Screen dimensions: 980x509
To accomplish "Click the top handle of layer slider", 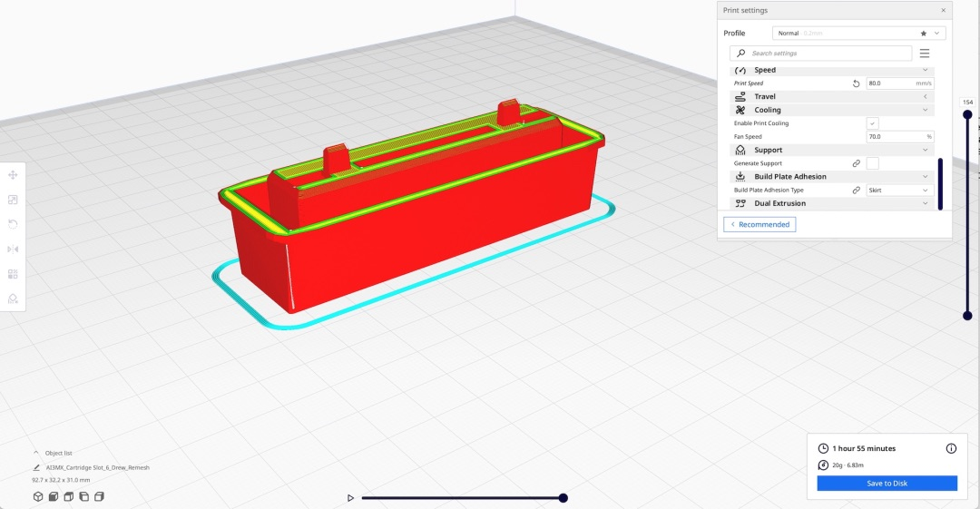I will pyautogui.click(x=967, y=114).
